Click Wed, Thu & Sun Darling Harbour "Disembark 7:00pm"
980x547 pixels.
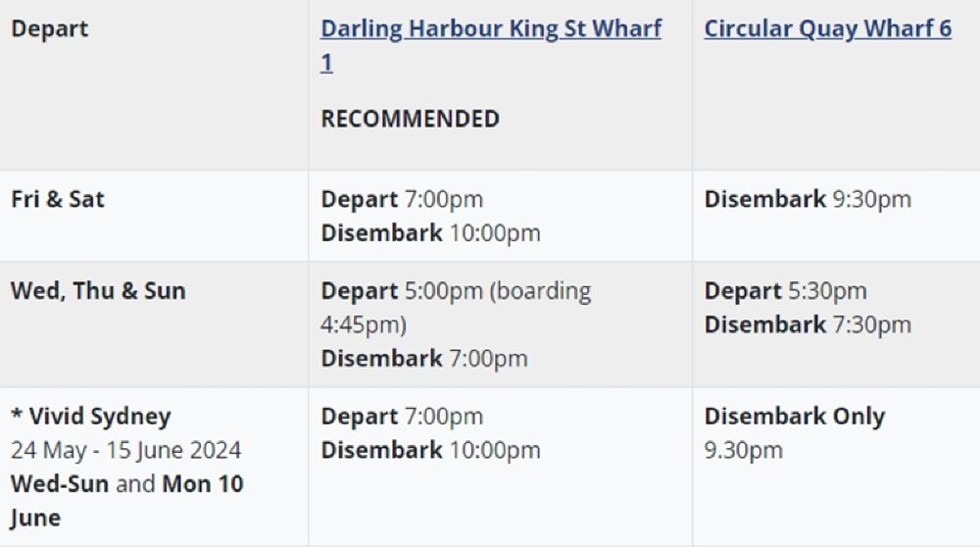423,358
